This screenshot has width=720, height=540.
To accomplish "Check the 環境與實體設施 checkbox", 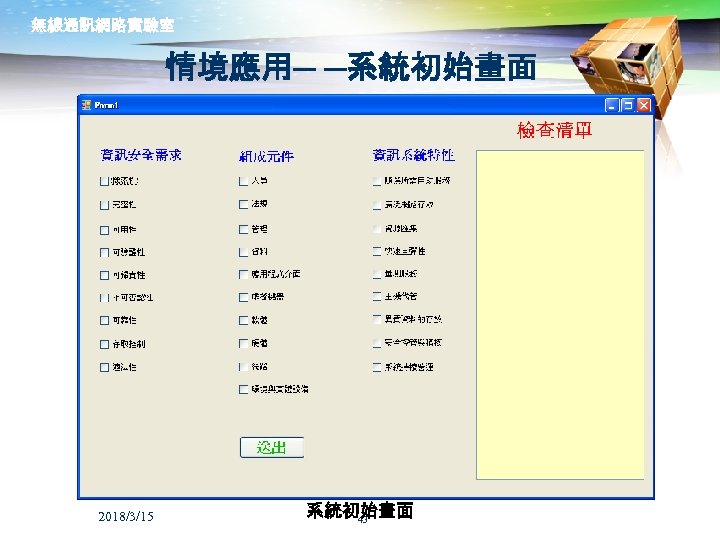I will pos(243,390).
